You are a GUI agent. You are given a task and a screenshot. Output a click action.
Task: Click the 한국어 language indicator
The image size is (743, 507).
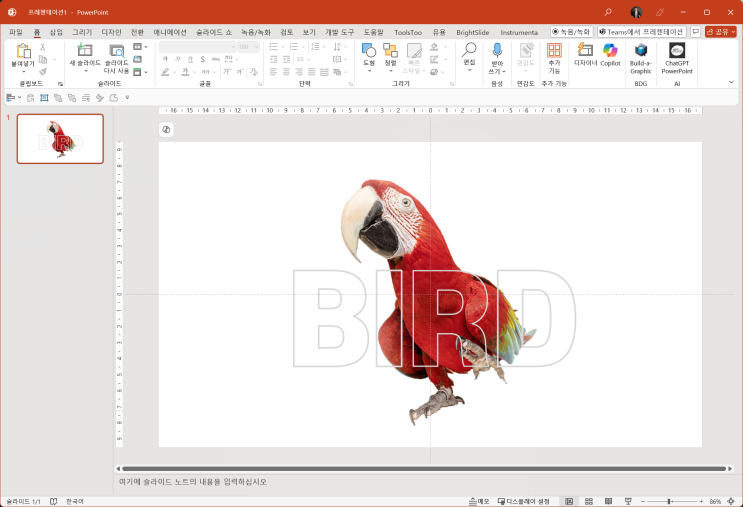click(75, 501)
